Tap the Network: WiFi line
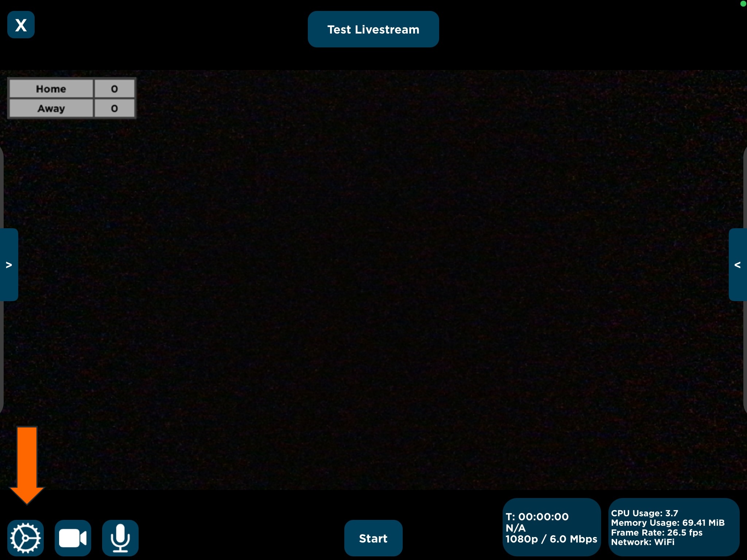The image size is (747, 560). point(643,542)
